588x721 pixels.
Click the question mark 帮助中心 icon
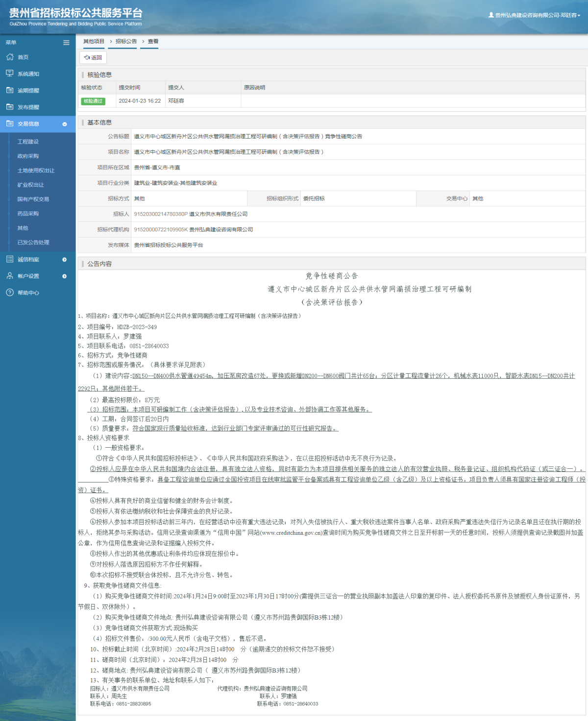coord(10,292)
